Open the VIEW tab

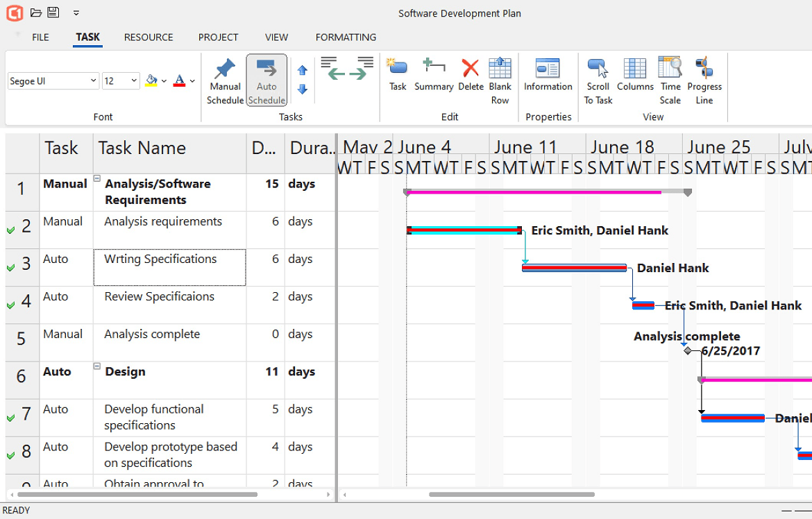[276, 37]
